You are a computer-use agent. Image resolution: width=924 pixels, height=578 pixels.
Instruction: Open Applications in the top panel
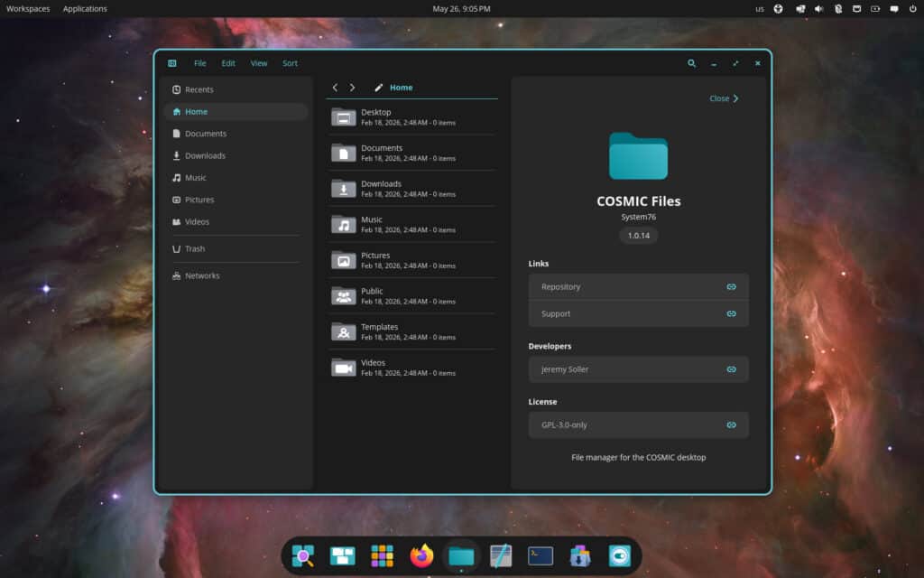pyautogui.click(x=85, y=9)
